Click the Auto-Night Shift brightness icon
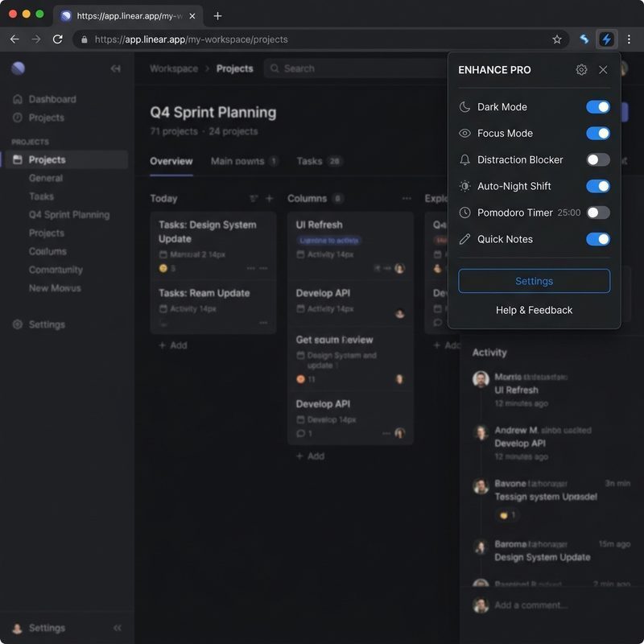The image size is (644, 644). 464,186
